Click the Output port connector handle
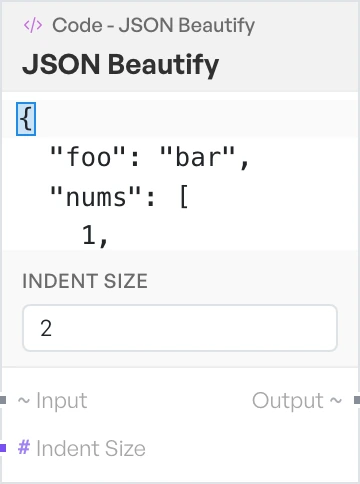 (357, 400)
